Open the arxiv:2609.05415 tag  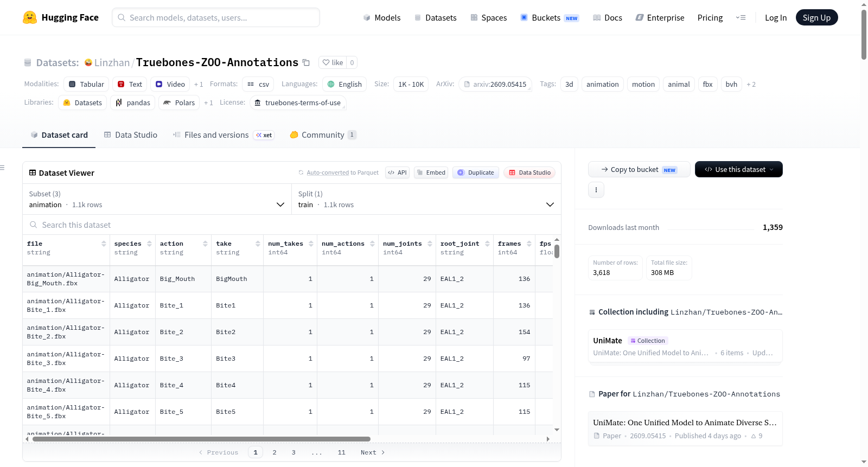click(x=495, y=84)
